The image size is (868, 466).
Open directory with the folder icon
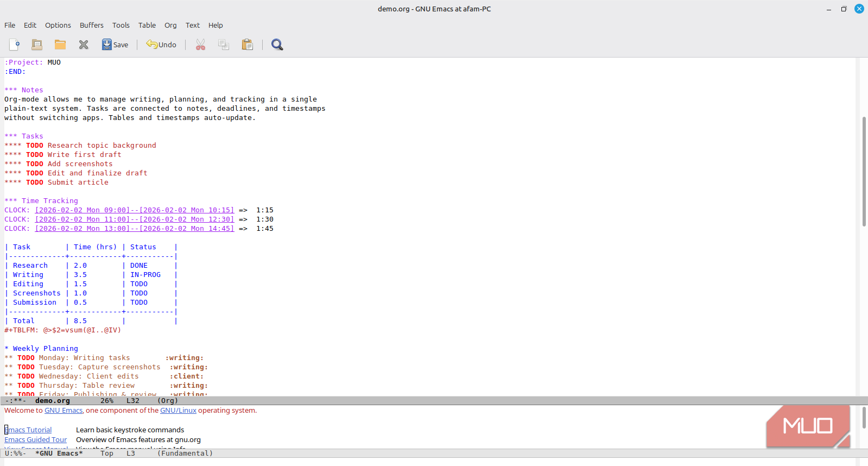click(60, 45)
